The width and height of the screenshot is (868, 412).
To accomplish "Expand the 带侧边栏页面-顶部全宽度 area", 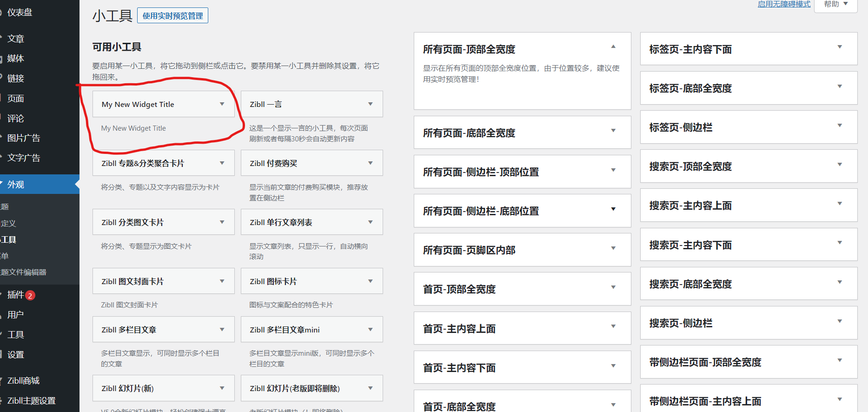I will 840,360.
